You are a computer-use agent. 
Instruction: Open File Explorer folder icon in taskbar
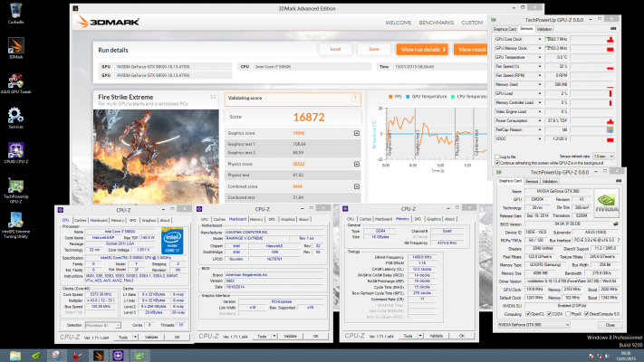pos(15,356)
